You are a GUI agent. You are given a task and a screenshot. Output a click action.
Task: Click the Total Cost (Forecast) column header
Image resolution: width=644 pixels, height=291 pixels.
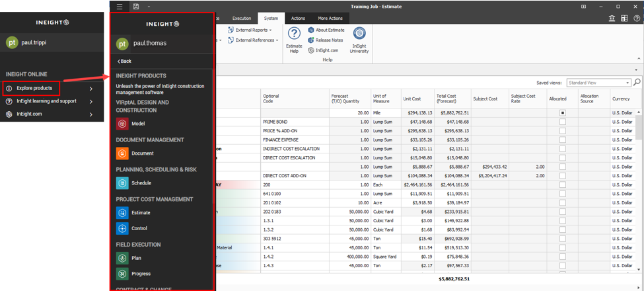(452, 99)
